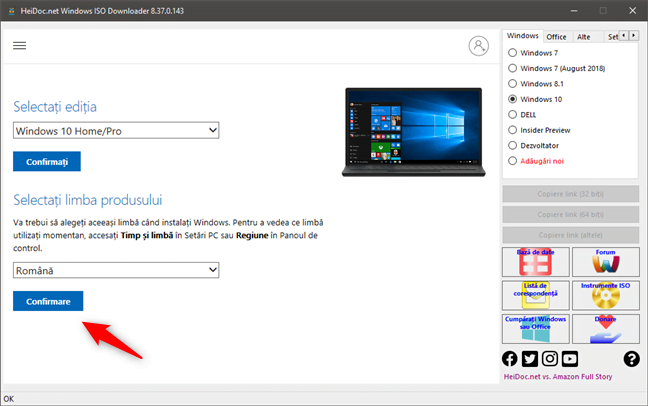This screenshot has height=406, width=648.
Task: Switch to the Windows tab
Action: [523, 36]
